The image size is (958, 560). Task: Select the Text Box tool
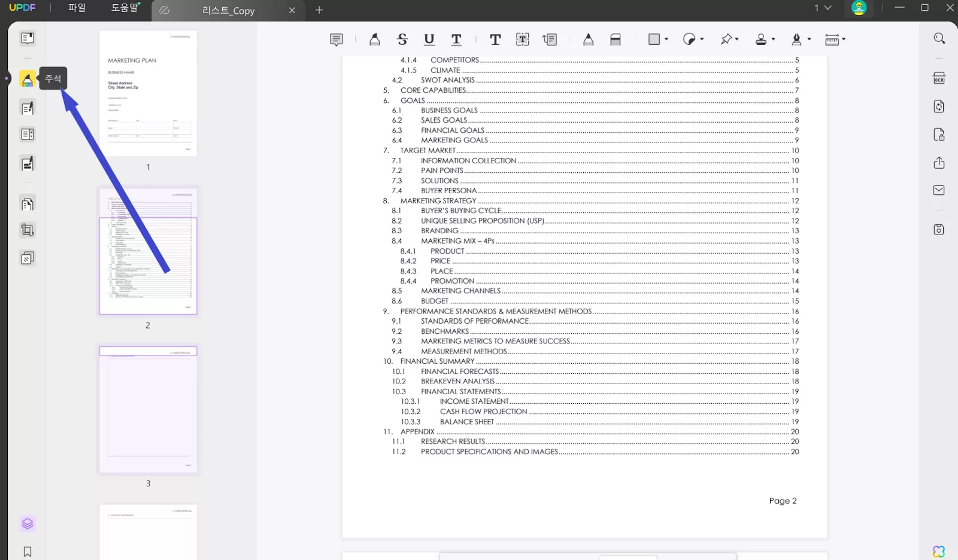(523, 39)
